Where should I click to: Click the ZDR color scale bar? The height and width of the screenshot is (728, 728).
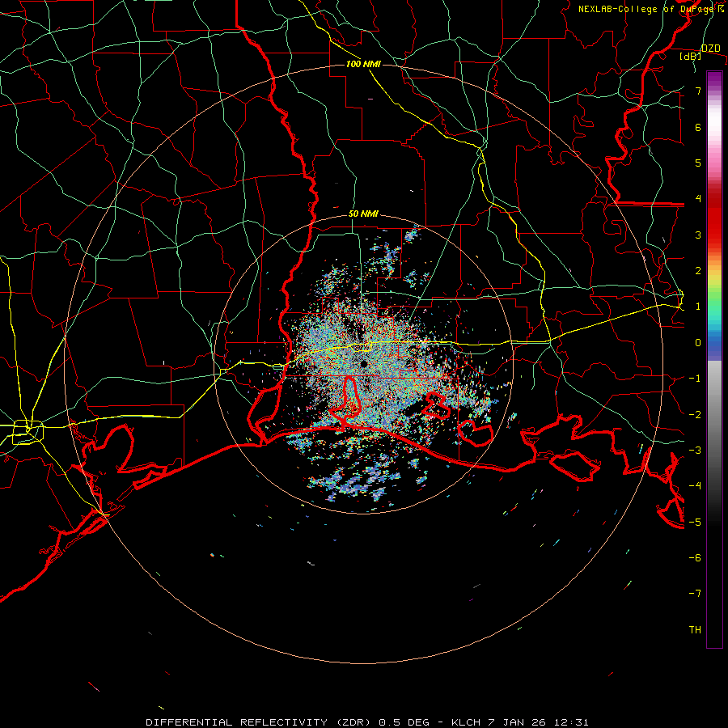714,359
